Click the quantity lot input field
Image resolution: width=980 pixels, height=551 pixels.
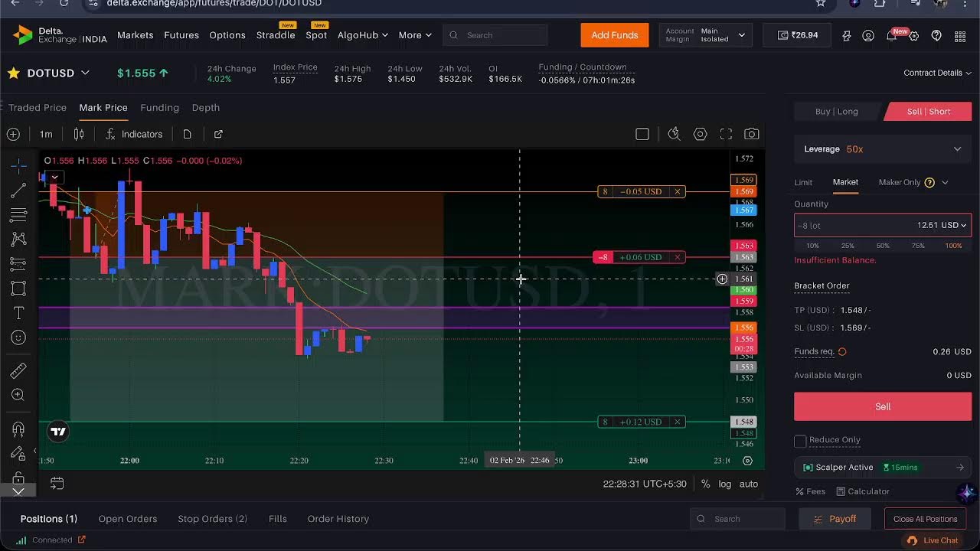tap(851, 226)
